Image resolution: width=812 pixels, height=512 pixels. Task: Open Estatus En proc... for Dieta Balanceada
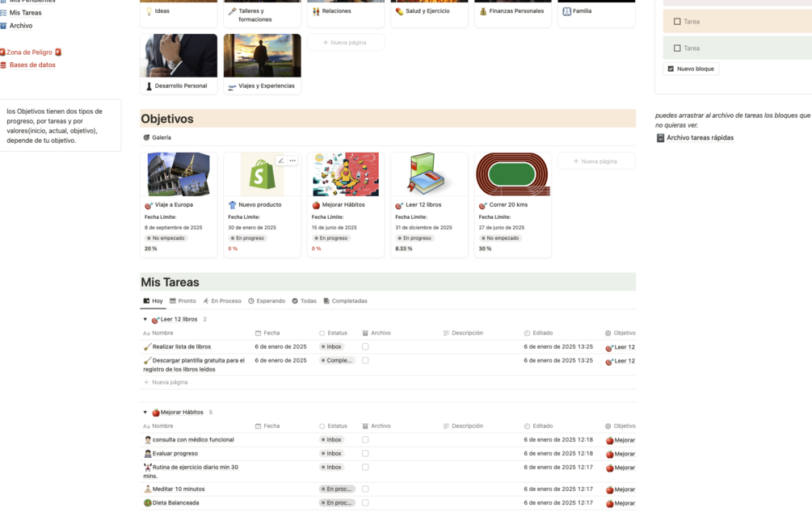tap(337, 502)
